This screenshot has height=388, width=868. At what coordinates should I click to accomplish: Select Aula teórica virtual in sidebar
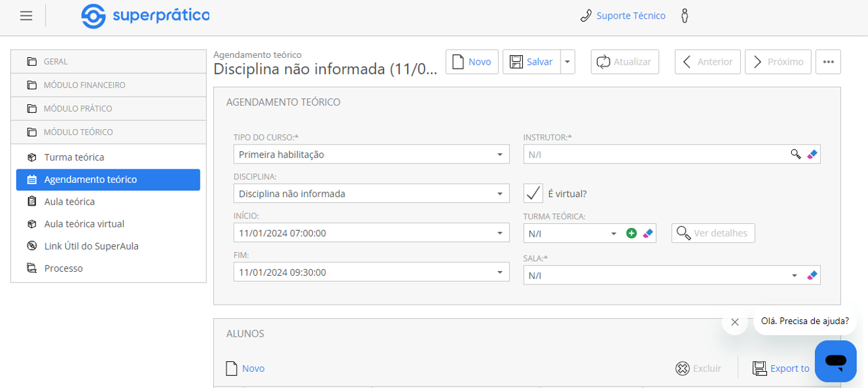coord(84,224)
